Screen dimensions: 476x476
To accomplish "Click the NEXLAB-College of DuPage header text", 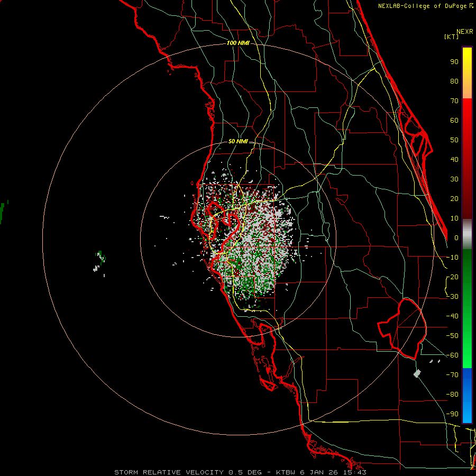I will pos(425,6).
